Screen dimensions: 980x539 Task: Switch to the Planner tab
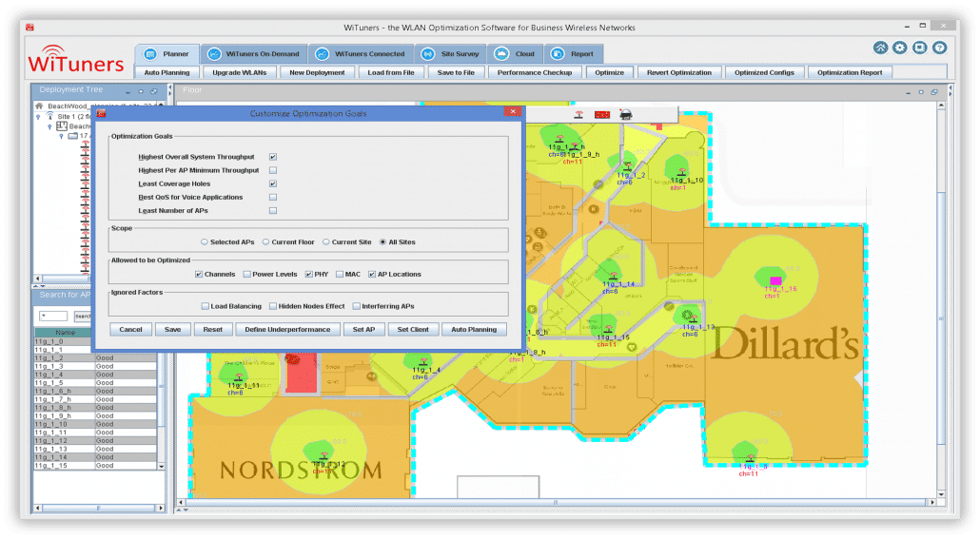coord(167,54)
